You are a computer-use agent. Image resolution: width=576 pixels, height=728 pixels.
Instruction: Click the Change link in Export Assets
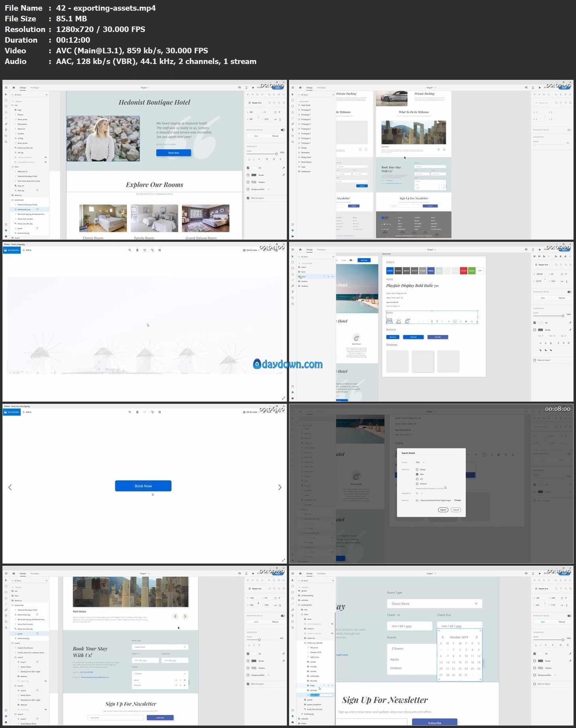coord(457,500)
